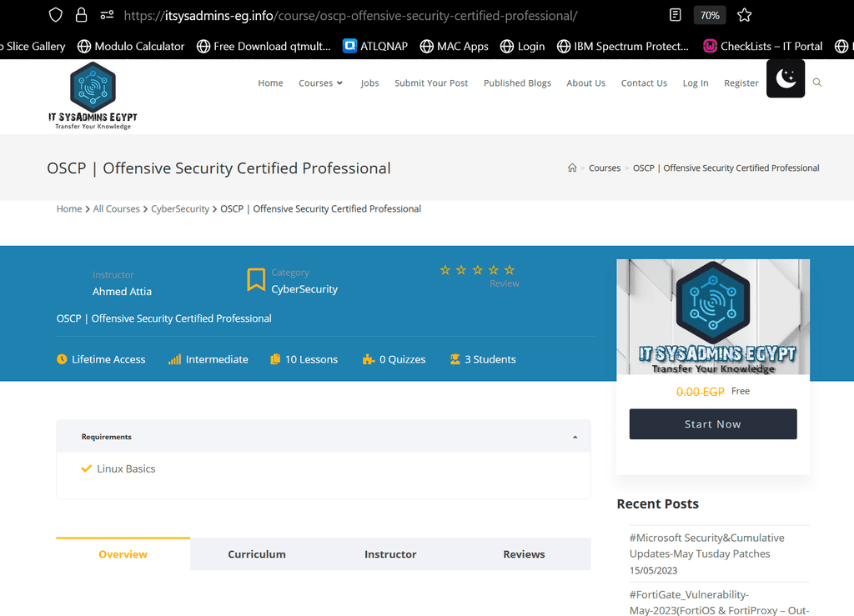Image resolution: width=854 pixels, height=616 pixels.
Task: Open the ATLQNAP bookmark
Action: (x=375, y=46)
